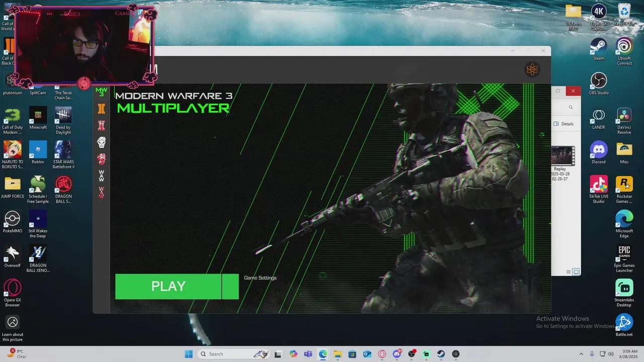644x362 pixels.
Task: Open the dropdown segment beside PLAY
Action: pyautogui.click(x=230, y=287)
